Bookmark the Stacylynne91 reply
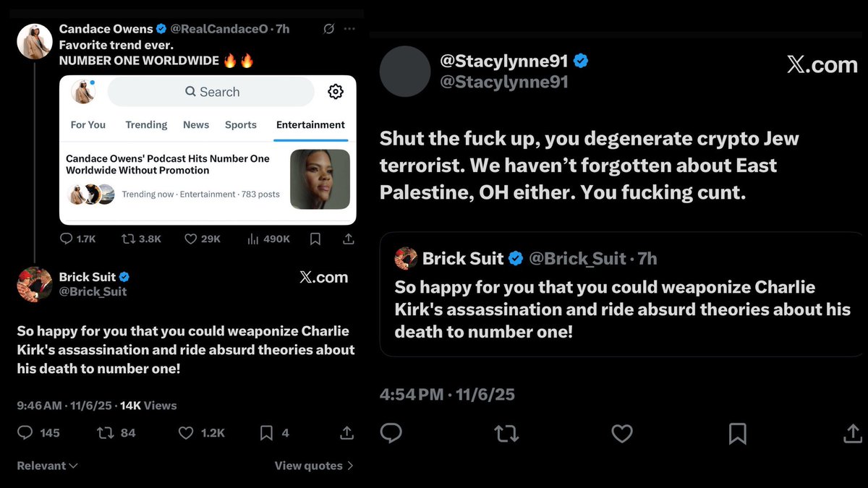The image size is (868, 488). coord(737,433)
